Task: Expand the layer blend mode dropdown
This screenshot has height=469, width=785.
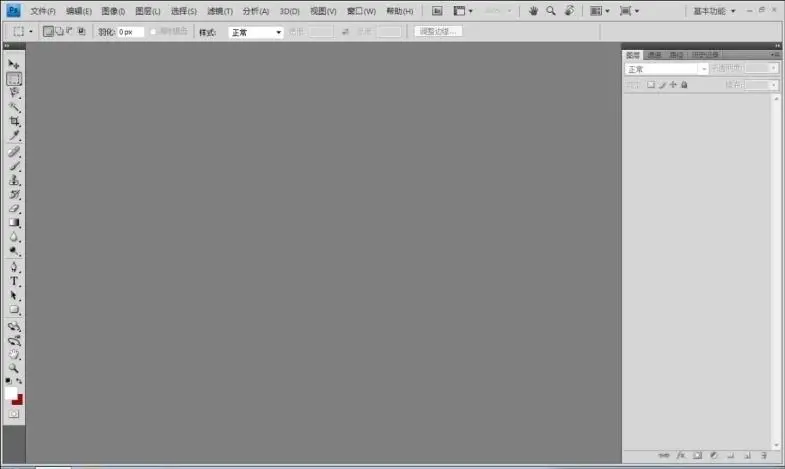Action: pyautogui.click(x=666, y=69)
